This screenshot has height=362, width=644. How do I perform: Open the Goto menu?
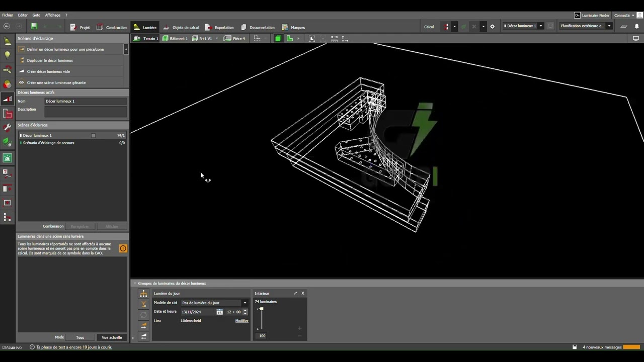click(x=36, y=15)
